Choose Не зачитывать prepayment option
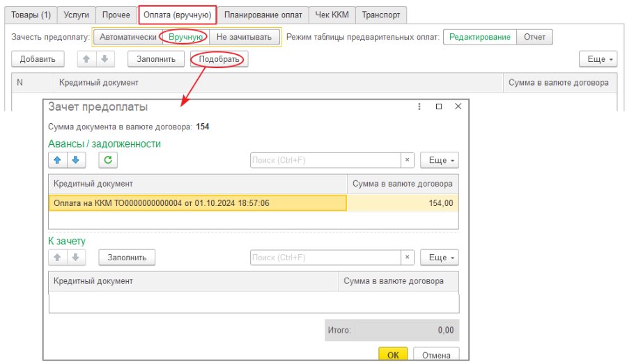Image resolution: width=627 pixels, height=364 pixels. [x=244, y=37]
